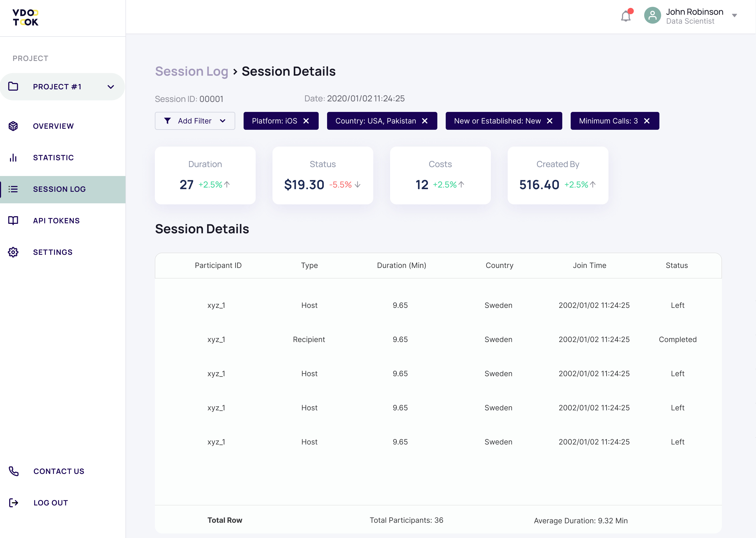Remove the New or Established filter
The height and width of the screenshot is (538, 756).
pos(550,121)
